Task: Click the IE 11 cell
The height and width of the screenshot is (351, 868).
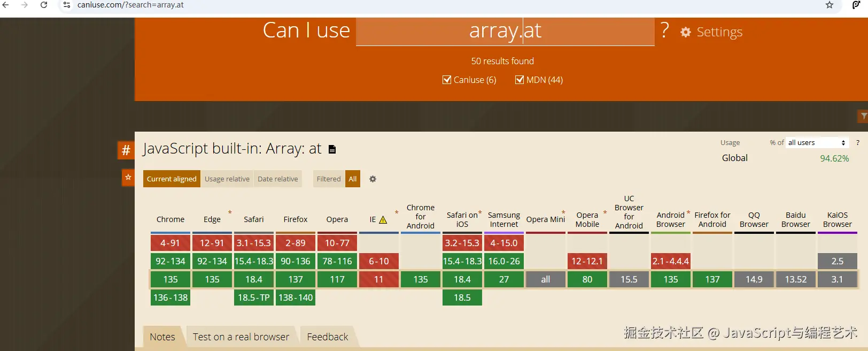Action: click(x=379, y=279)
